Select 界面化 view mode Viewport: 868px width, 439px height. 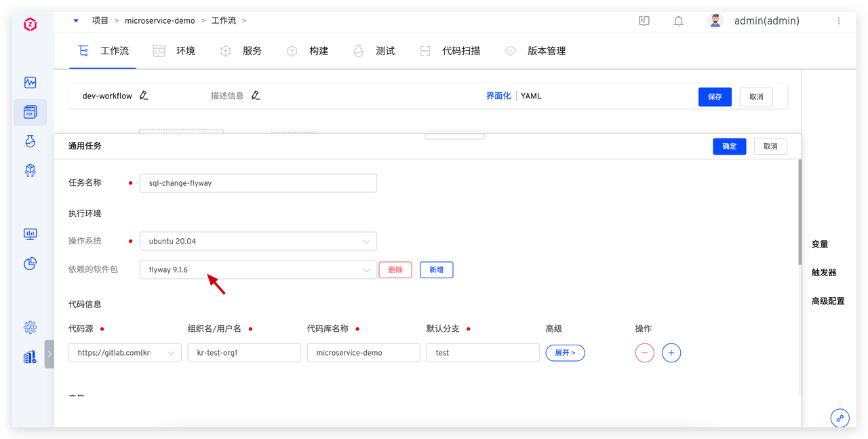pos(498,96)
